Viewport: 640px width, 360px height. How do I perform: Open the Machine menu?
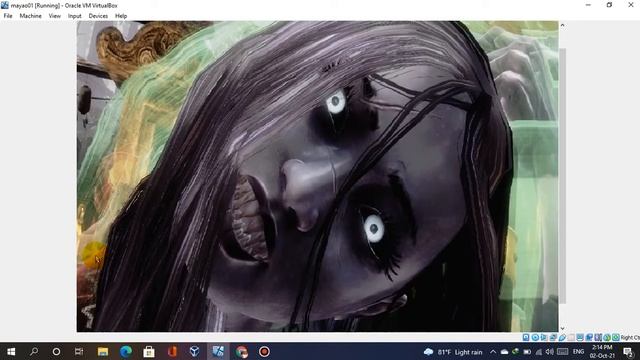pyautogui.click(x=31, y=16)
